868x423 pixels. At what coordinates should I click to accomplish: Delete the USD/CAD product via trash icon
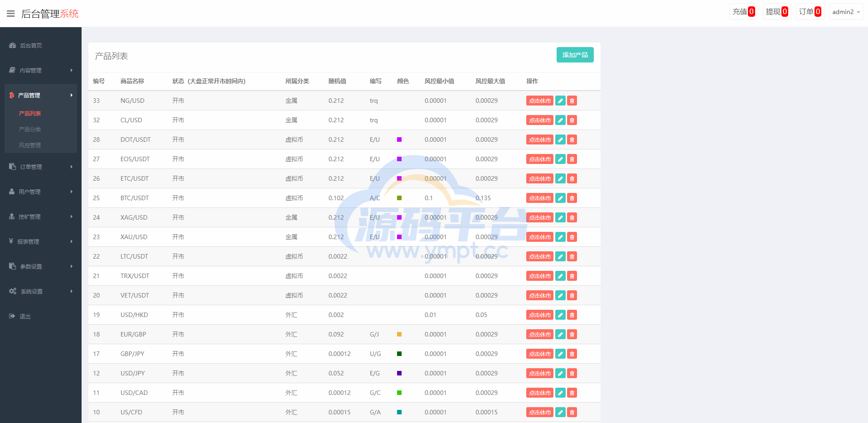572,393
